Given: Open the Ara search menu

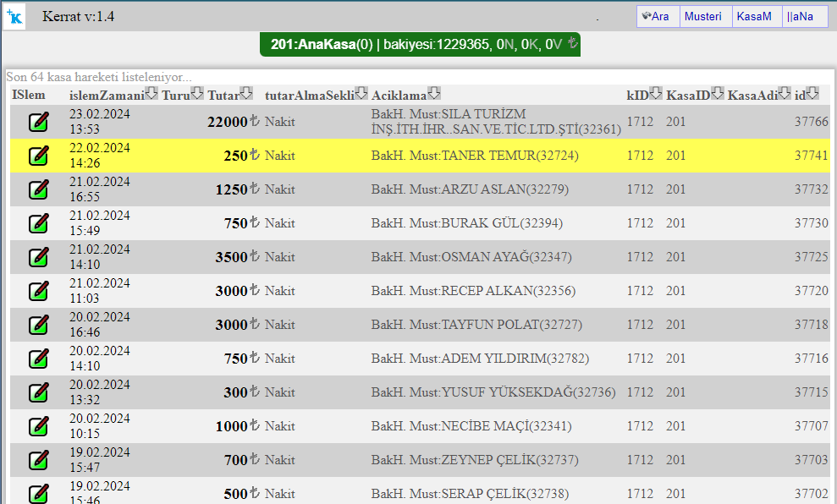Looking at the screenshot, I should 658,17.
